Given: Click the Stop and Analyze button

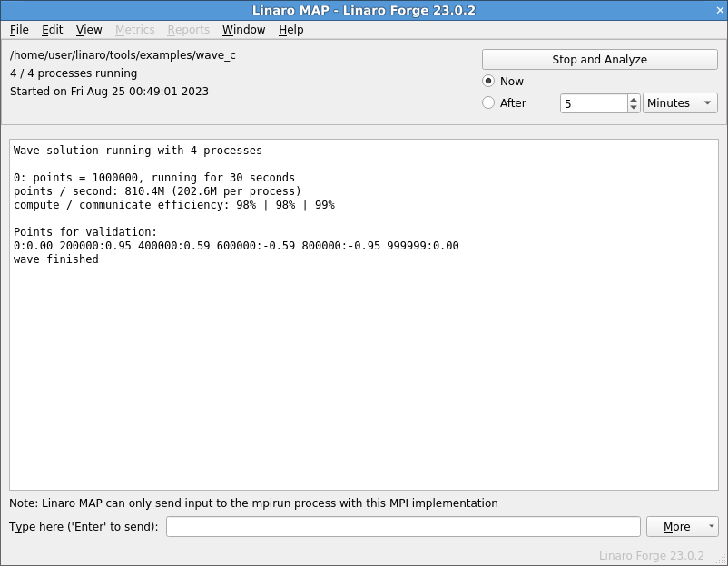Looking at the screenshot, I should click(x=599, y=59).
